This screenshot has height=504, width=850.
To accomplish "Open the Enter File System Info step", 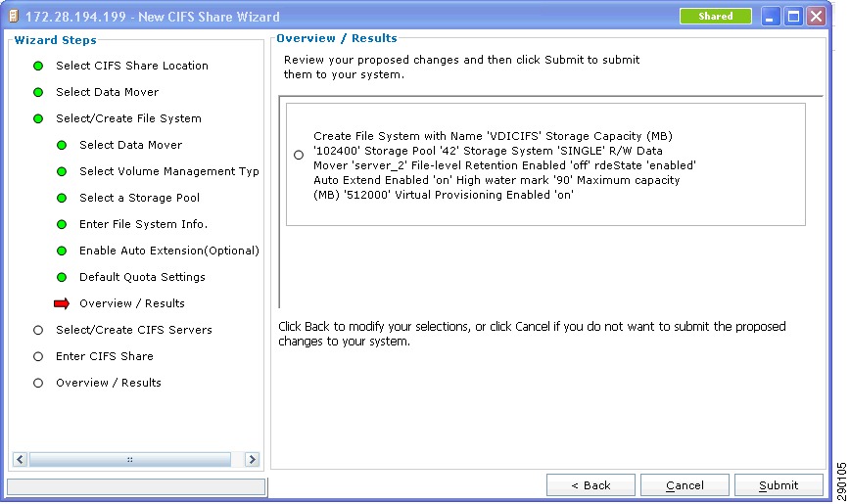I will (143, 224).
